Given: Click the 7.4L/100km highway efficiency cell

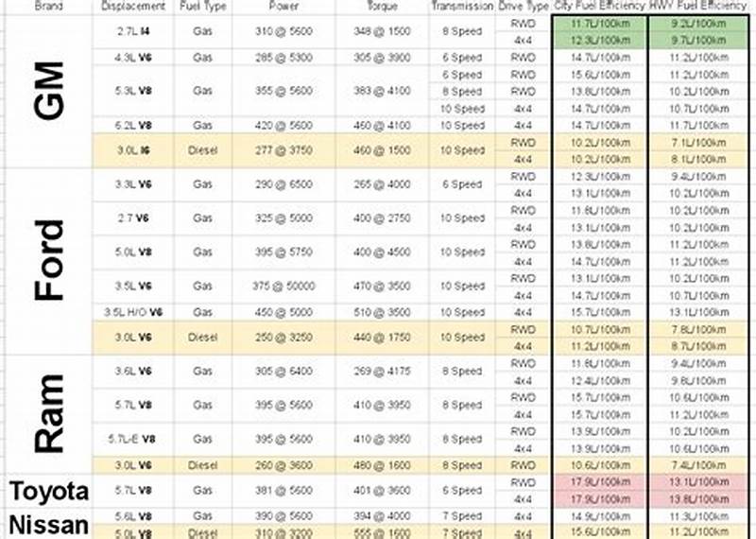Looking at the screenshot, I should click(698, 465).
